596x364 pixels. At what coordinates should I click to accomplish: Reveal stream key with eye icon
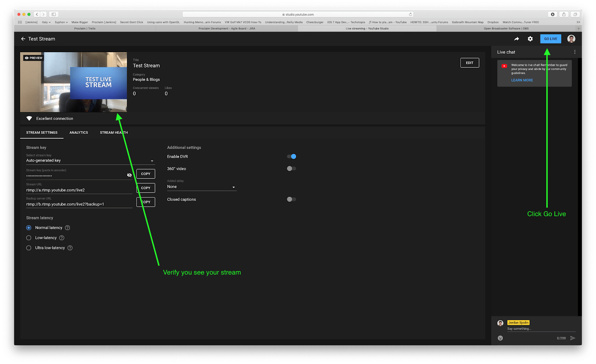tap(129, 175)
